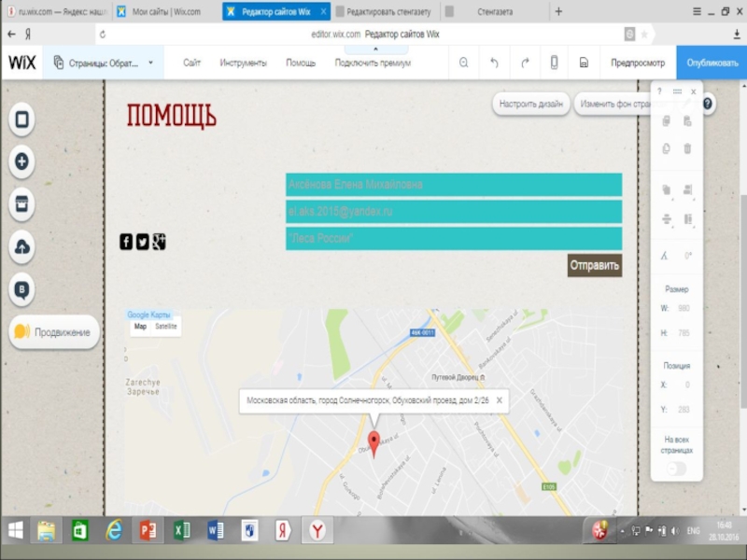Viewport: 747px width, 560px height.
Task: Open PowerPoint from the Windows taskbar
Action: 147,530
